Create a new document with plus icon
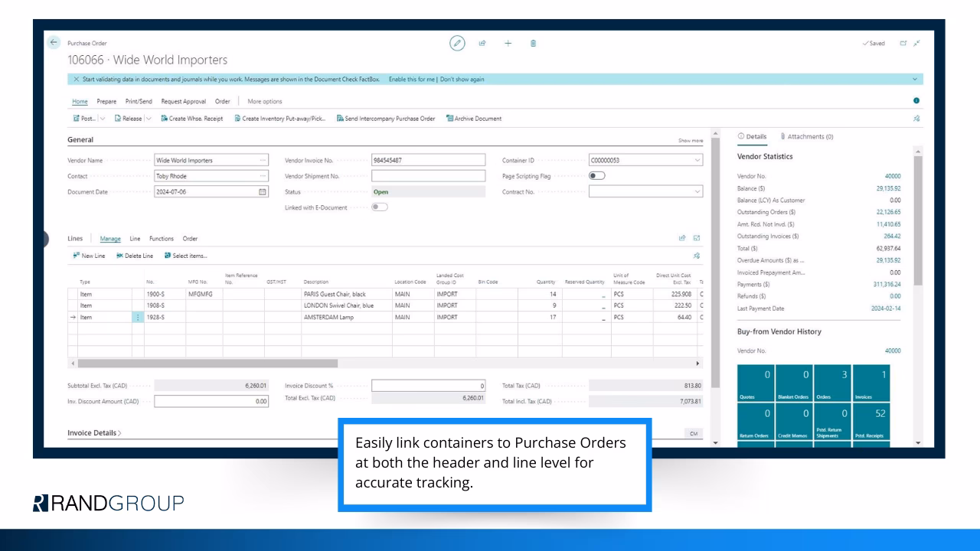Viewport: 980px width, 551px height. click(x=508, y=44)
